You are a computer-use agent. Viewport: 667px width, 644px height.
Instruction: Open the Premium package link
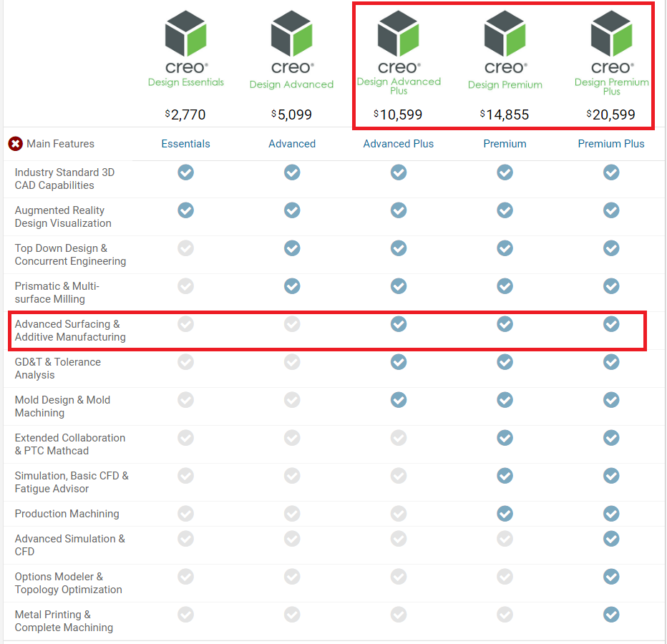pyautogui.click(x=505, y=144)
